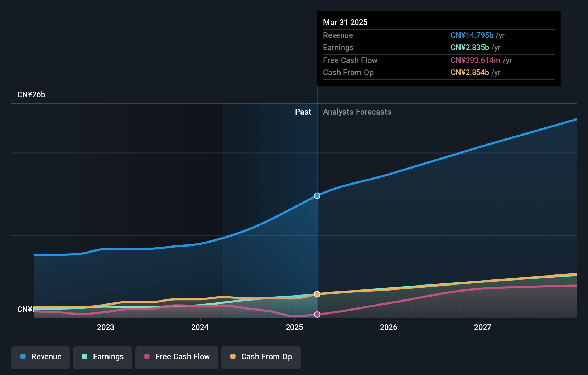The image size is (588, 375).
Task: Click the blue Revenue legend dot
Action: (23, 356)
